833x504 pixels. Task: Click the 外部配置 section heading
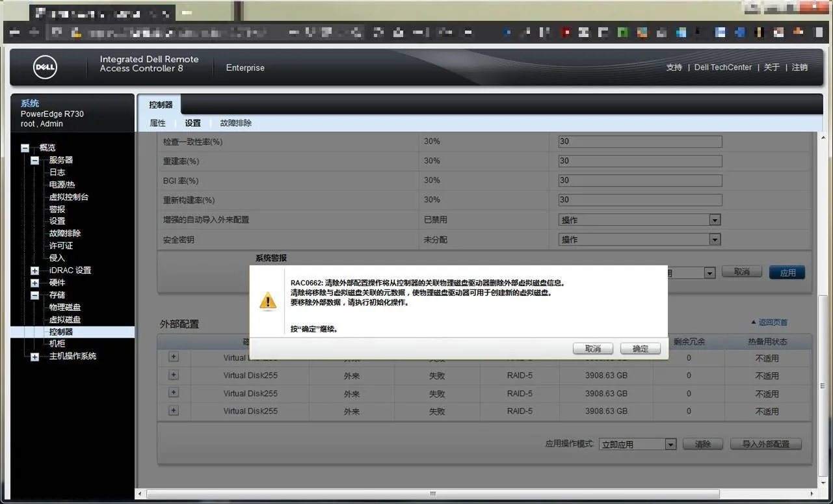click(x=179, y=324)
